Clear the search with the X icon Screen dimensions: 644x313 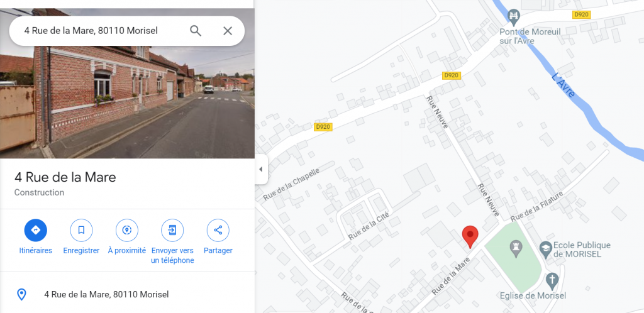(x=228, y=31)
